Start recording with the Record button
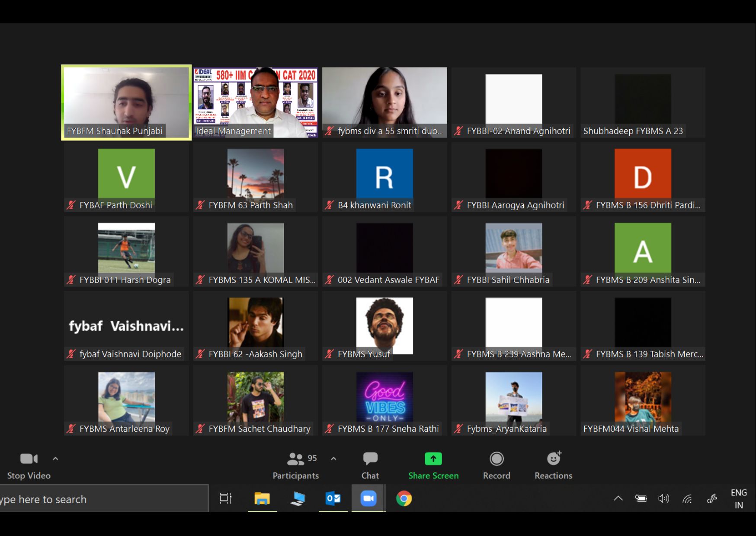This screenshot has height=536, width=756. [x=497, y=466]
